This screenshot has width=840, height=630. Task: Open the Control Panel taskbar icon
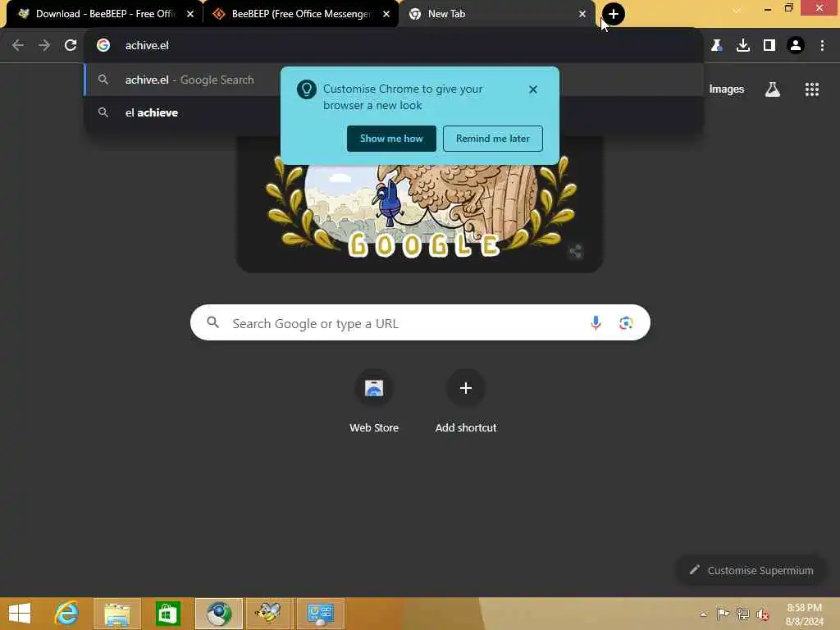coord(321,614)
